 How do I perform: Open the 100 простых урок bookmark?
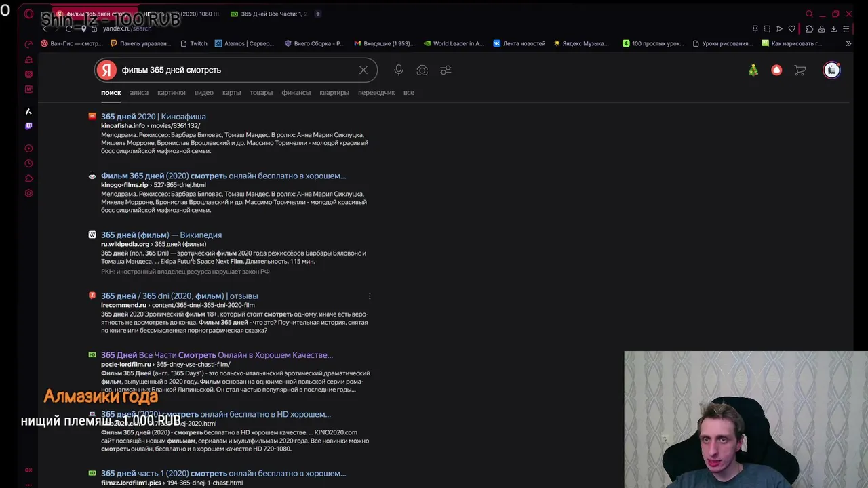(653, 43)
